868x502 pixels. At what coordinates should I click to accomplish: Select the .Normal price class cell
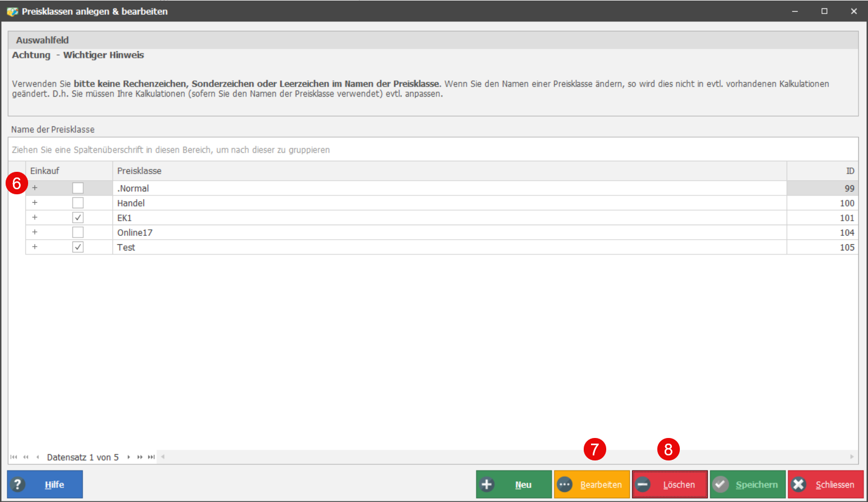449,188
